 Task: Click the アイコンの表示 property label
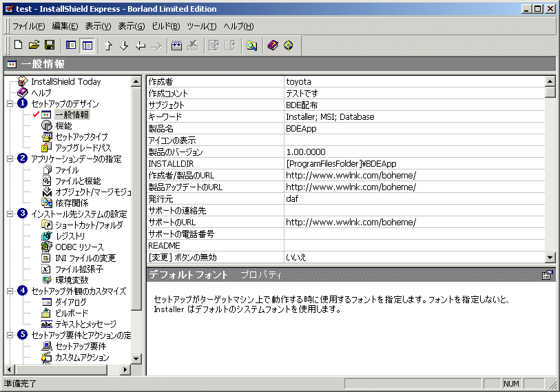(172, 140)
